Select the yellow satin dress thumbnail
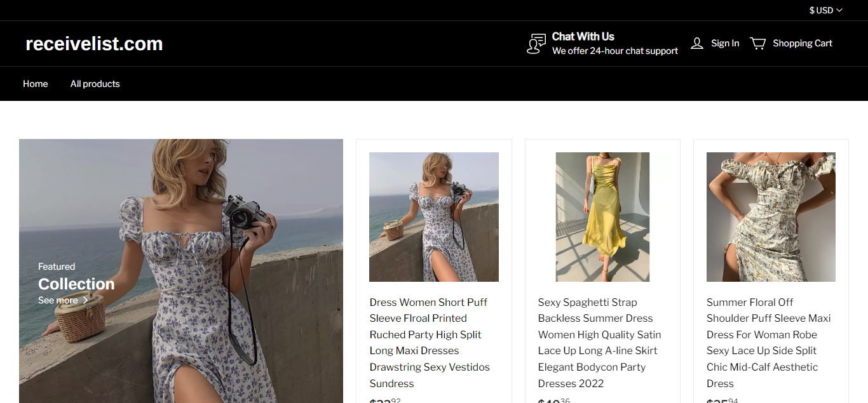 [602, 217]
